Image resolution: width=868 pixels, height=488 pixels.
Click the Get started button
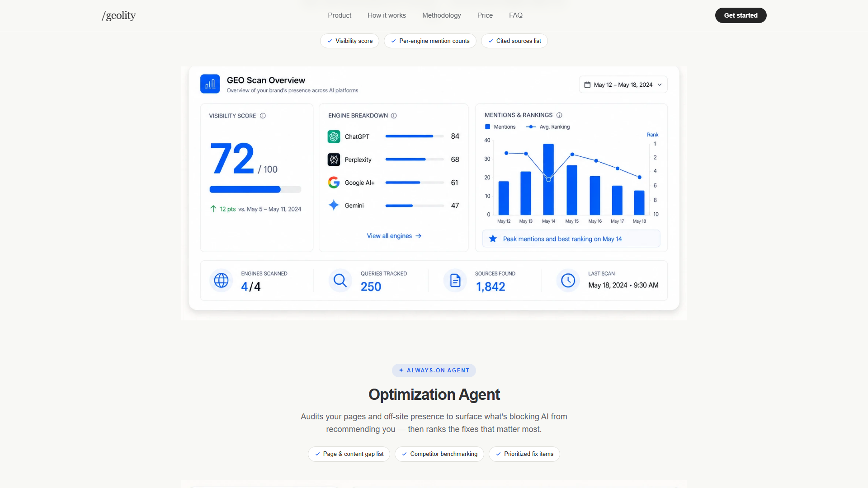pyautogui.click(x=741, y=15)
